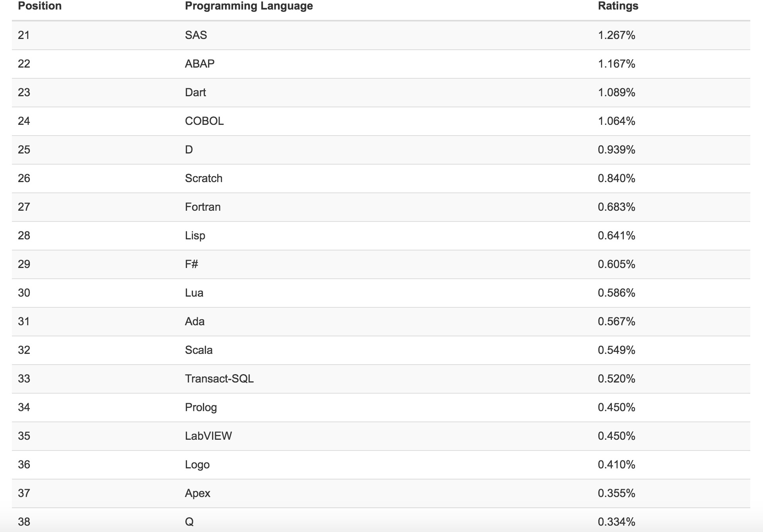Click the Programming Language column header
Image resolution: width=763 pixels, height=532 pixels.
[x=249, y=6]
